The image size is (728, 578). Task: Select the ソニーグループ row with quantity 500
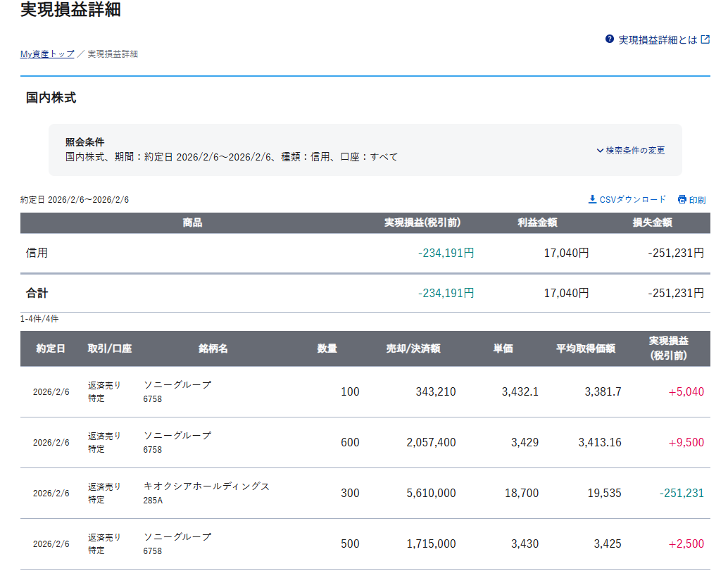click(177, 537)
